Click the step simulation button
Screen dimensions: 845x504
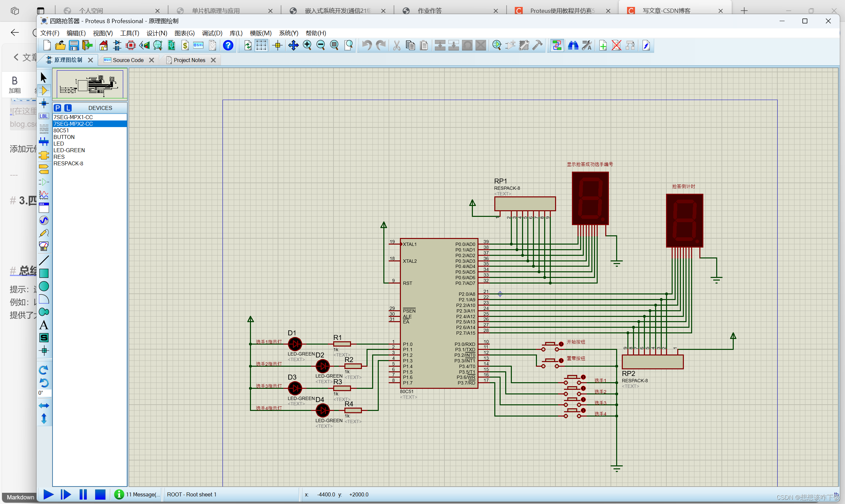[66, 494]
